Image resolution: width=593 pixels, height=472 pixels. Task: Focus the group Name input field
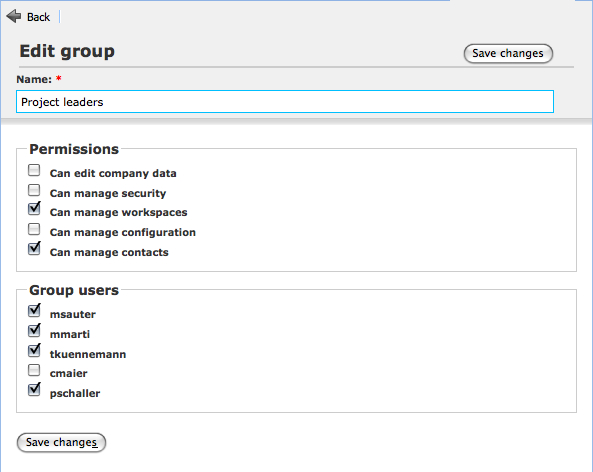(285, 101)
